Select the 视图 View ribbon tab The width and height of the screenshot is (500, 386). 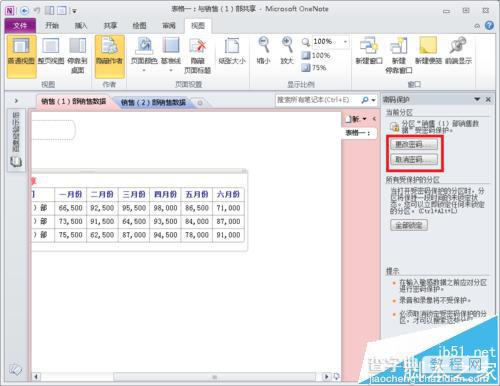[198, 25]
